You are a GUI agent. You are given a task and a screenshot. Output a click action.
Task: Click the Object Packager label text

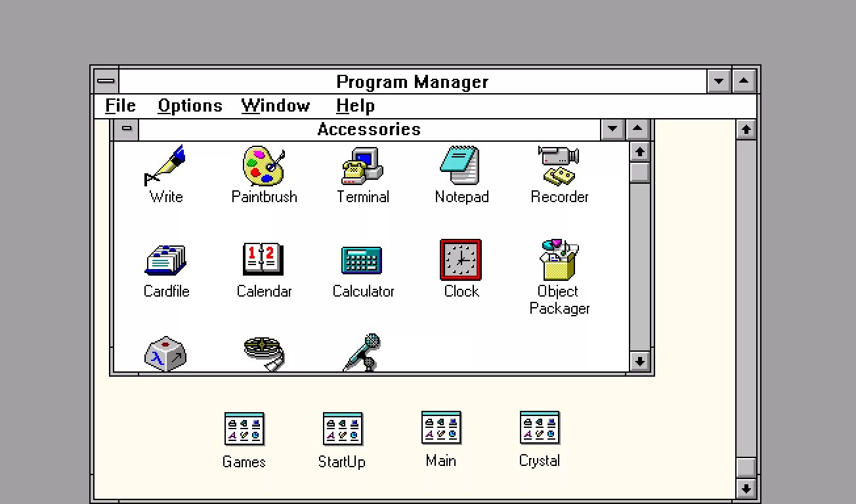click(559, 300)
